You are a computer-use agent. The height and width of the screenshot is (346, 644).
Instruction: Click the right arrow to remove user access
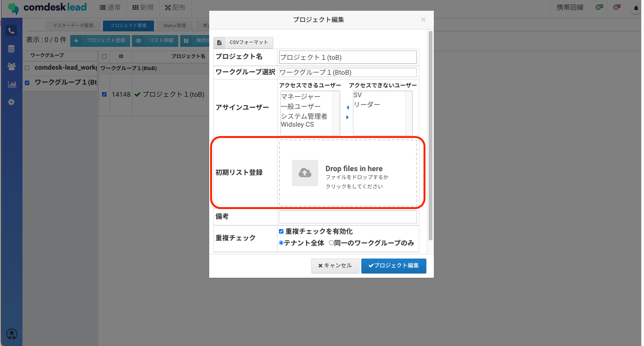pyautogui.click(x=347, y=117)
